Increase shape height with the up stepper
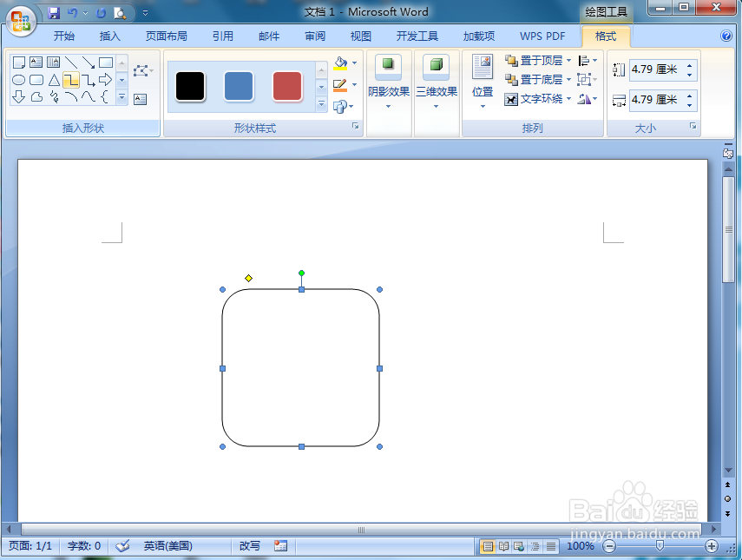Screen dimensions: 742x560 pyautogui.click(x=689, y=65)
